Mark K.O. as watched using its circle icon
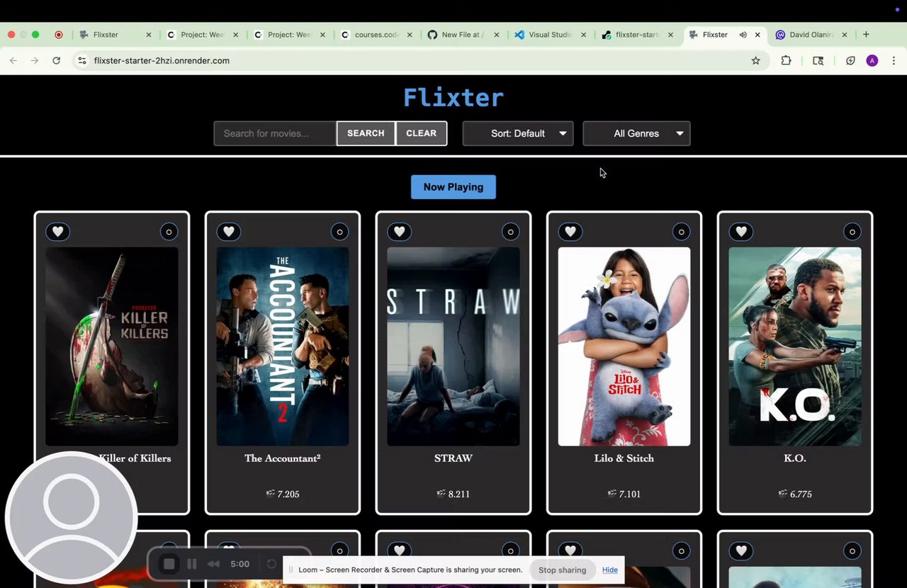 click(852, 232)
